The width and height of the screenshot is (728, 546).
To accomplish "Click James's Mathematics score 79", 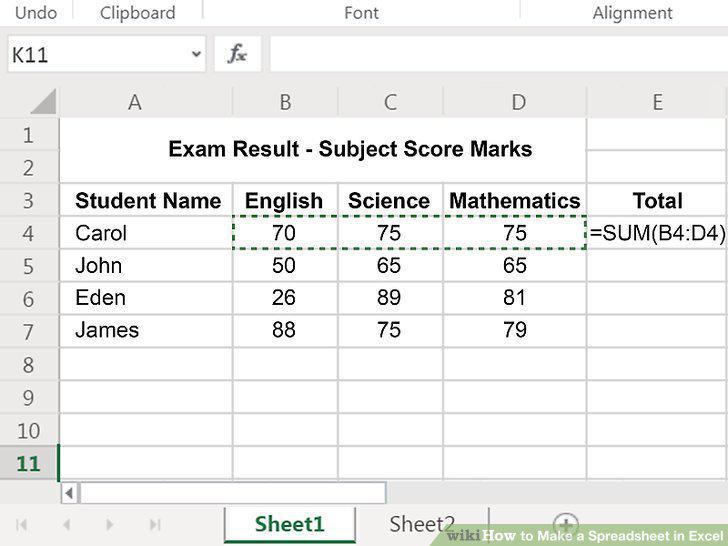I will point(515,332).
